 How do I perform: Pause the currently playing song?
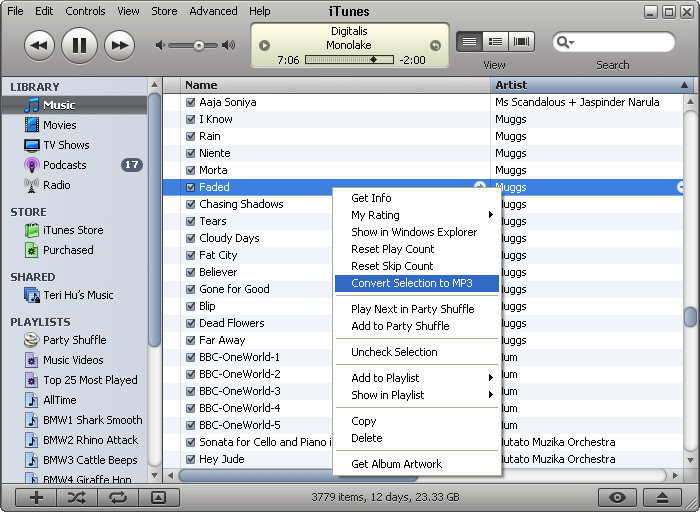point(79,45)
